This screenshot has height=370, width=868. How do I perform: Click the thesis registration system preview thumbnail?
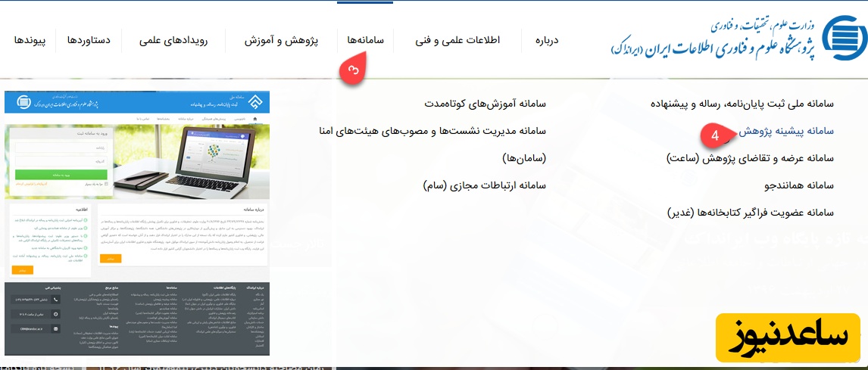point(137,223)
